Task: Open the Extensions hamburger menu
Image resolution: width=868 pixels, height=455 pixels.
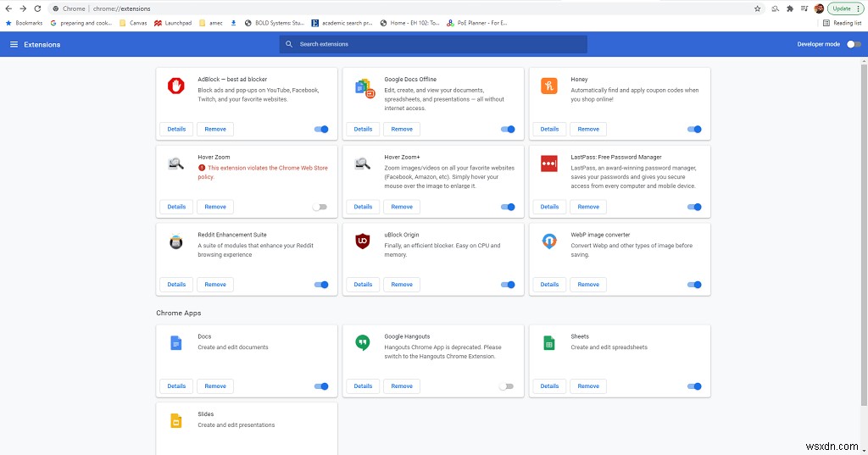Action: coord(14,44)
